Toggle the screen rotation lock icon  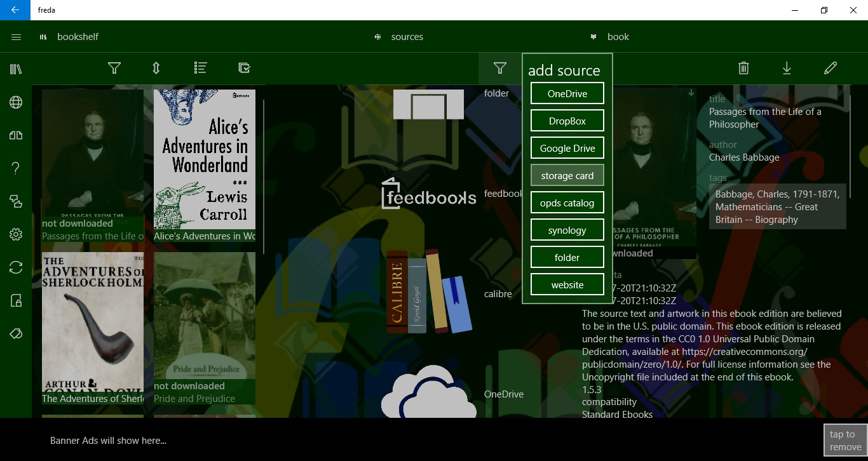coord(16,300)
